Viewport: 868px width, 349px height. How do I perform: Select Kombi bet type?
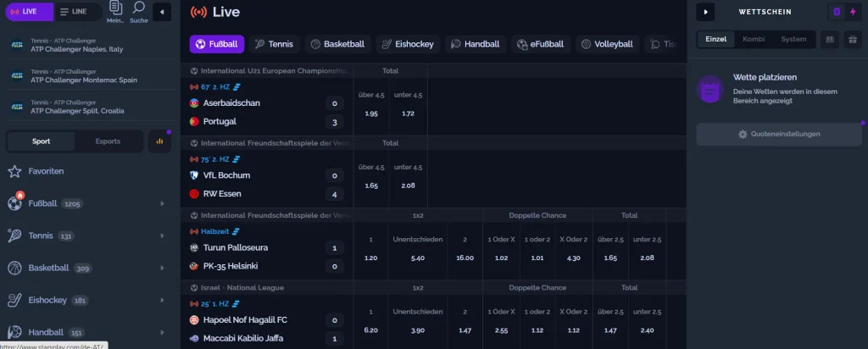pos(754,40)
